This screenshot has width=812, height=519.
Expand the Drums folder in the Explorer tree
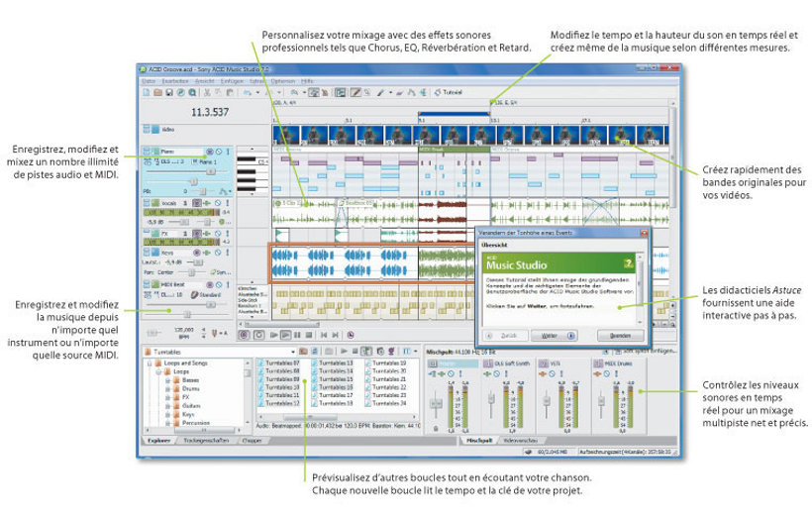(x=167, y=389)
